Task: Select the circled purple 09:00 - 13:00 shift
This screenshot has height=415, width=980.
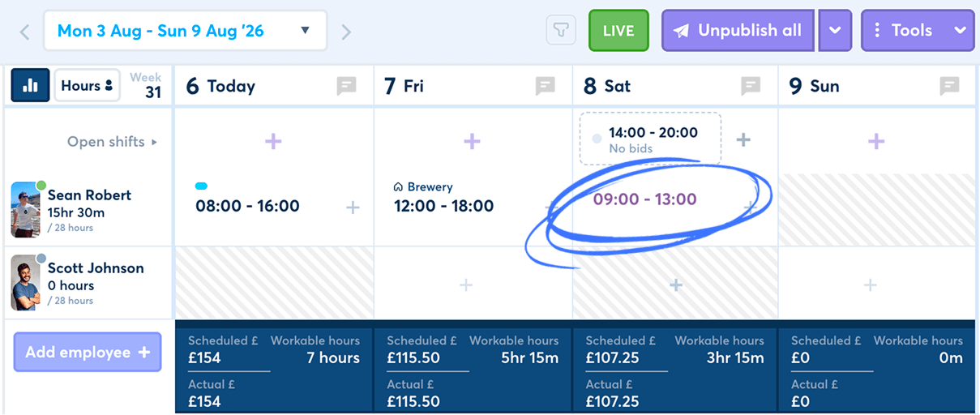Action: [x=645, y=199]
